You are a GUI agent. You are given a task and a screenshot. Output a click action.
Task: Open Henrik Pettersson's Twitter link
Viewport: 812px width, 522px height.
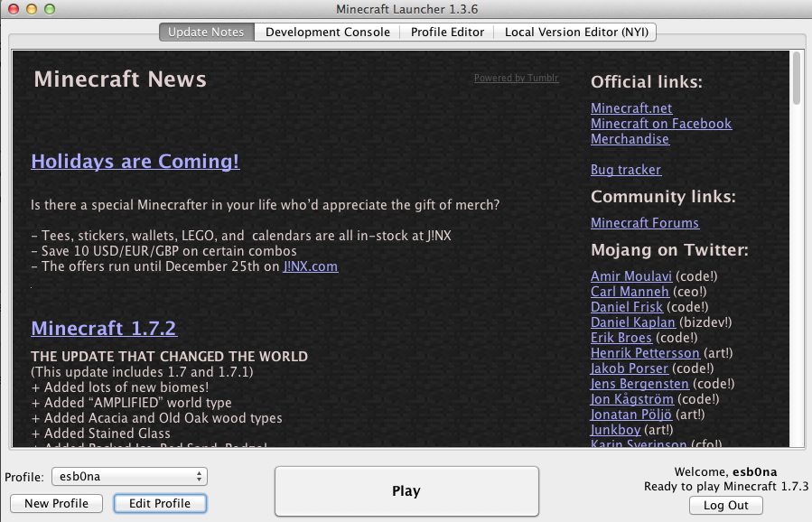pos(645,352)
